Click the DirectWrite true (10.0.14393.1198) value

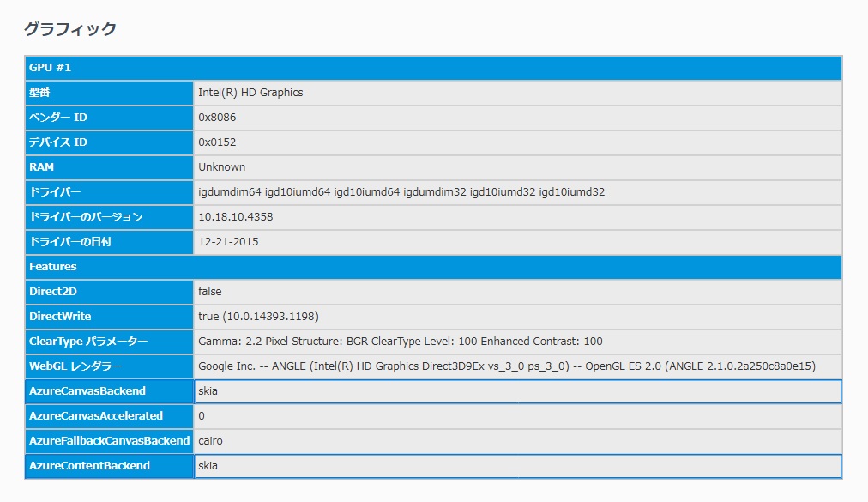tap(258, 317)
